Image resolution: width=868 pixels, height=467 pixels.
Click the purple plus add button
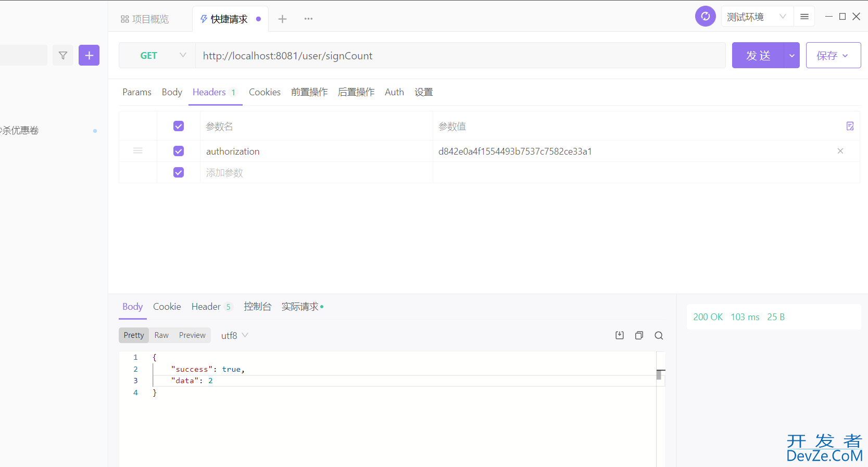click(x=89, y=55)
